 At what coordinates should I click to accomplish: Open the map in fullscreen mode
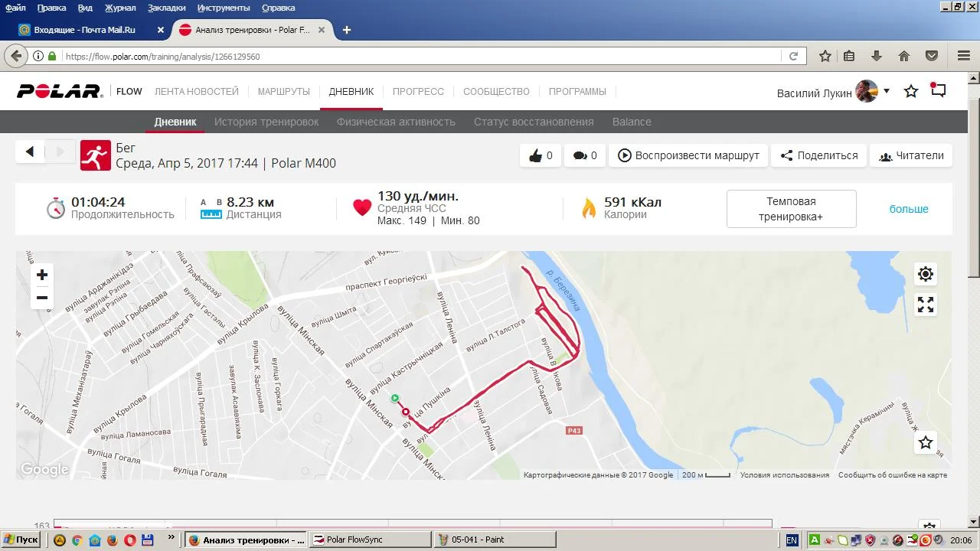pyautogui.click(x=926, y=305)
